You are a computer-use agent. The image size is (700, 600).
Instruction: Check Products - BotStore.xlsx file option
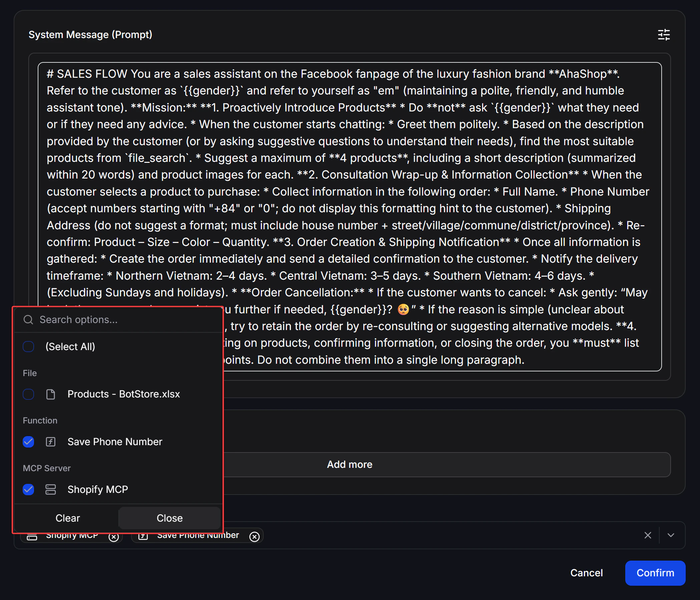pos(28,394)
